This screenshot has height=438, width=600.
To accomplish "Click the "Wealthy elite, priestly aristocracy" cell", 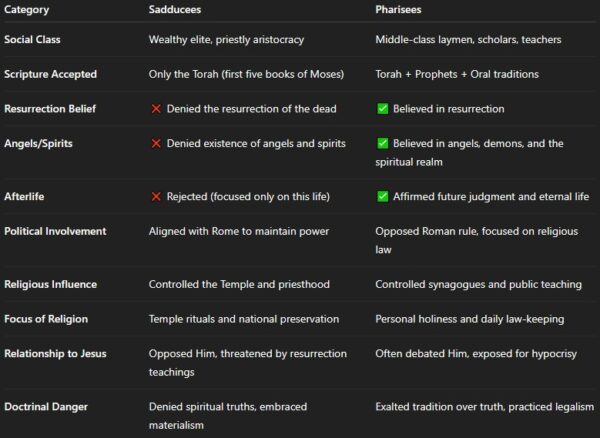I will coord(226,39).
